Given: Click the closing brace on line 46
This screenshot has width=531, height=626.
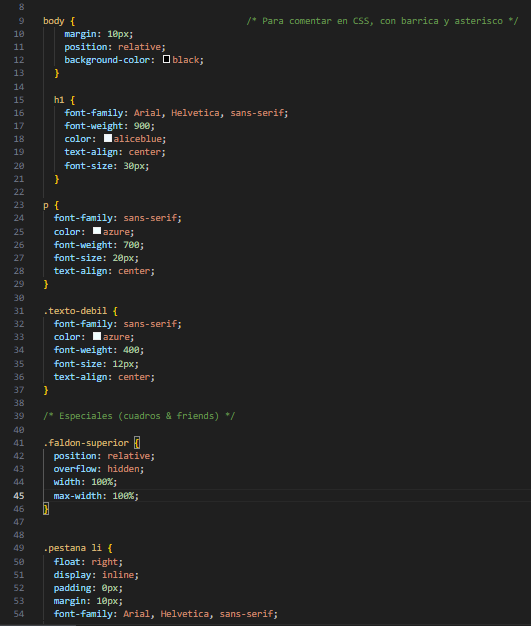Looking at the screenshot, I should point(46,509).
